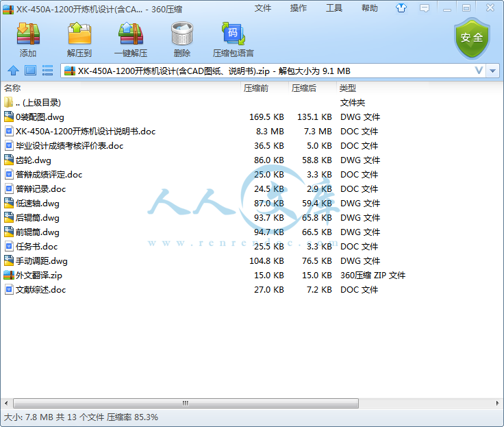
Task: Click the zip icon in address bar
Action: tap(69, 71)
